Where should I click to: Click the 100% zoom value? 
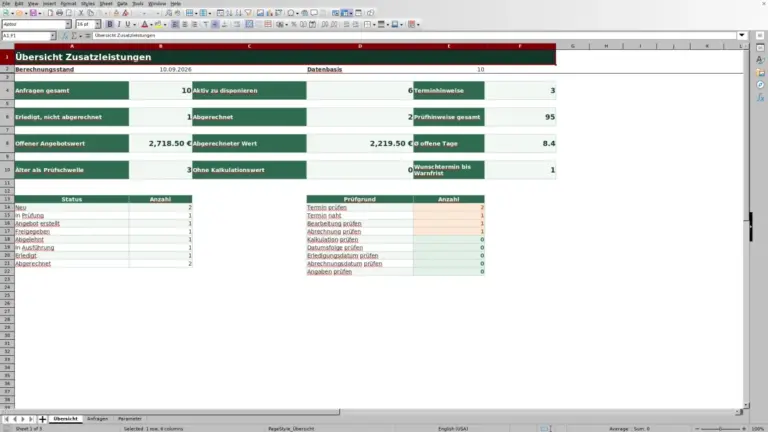pos(758,429)
